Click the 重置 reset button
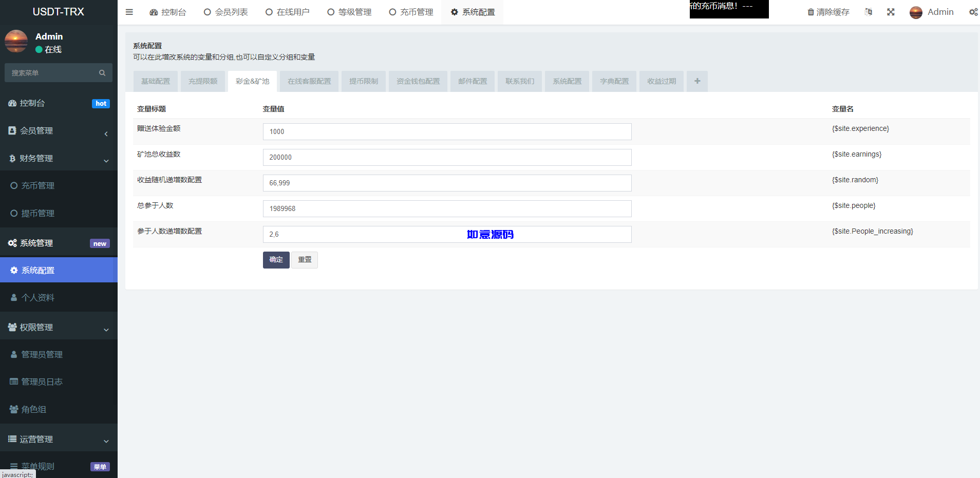 point(305,260)
